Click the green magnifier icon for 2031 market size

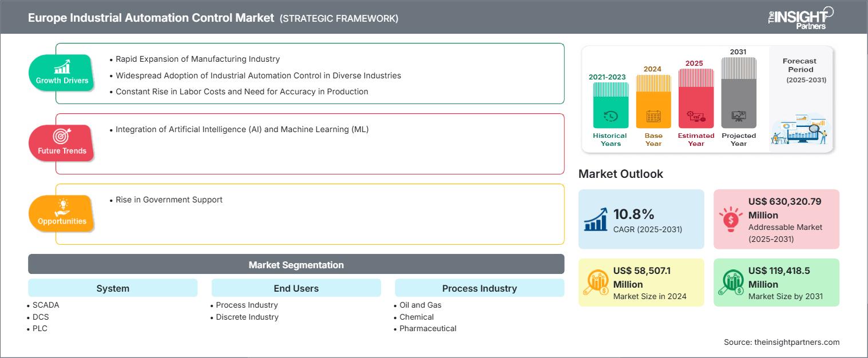click(732, 282)
